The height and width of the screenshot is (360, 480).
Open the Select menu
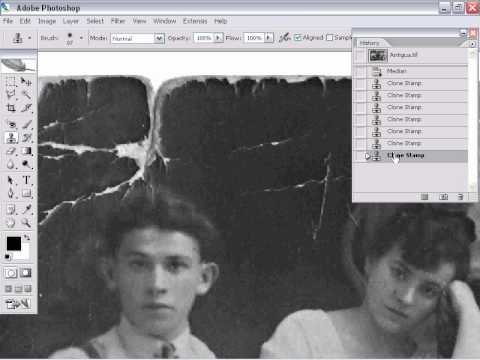click(x=95, y=21)
